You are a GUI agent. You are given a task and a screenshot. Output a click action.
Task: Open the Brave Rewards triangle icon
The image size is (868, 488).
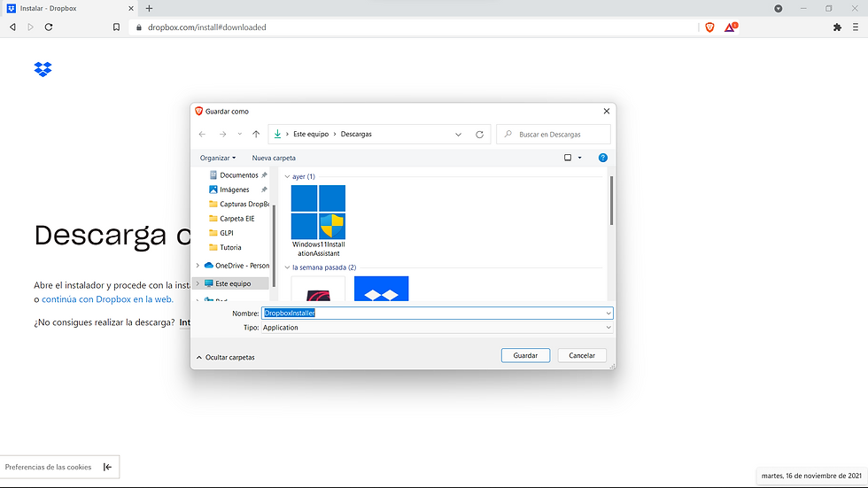(731, 27)
